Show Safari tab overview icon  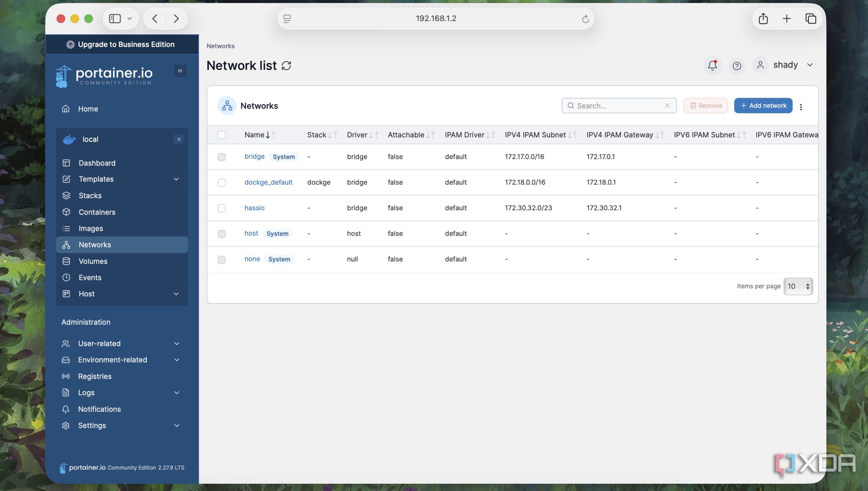(x=810, y=19)
